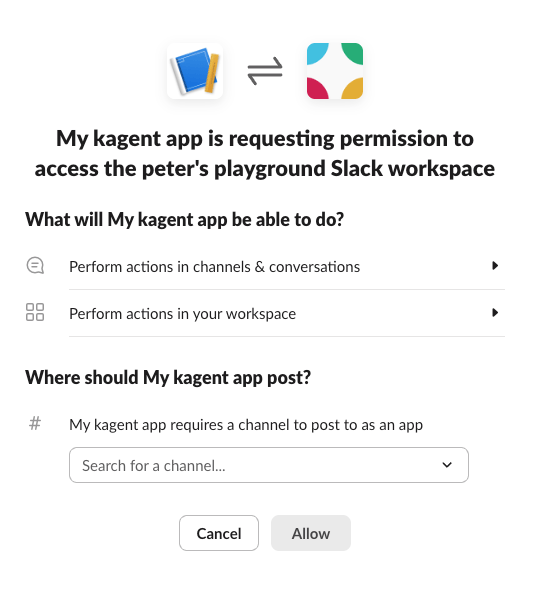This screenshot has width=543, height=593.
Task: Click the Allow button
Action: pyautogui.click(x=311, y=533)
